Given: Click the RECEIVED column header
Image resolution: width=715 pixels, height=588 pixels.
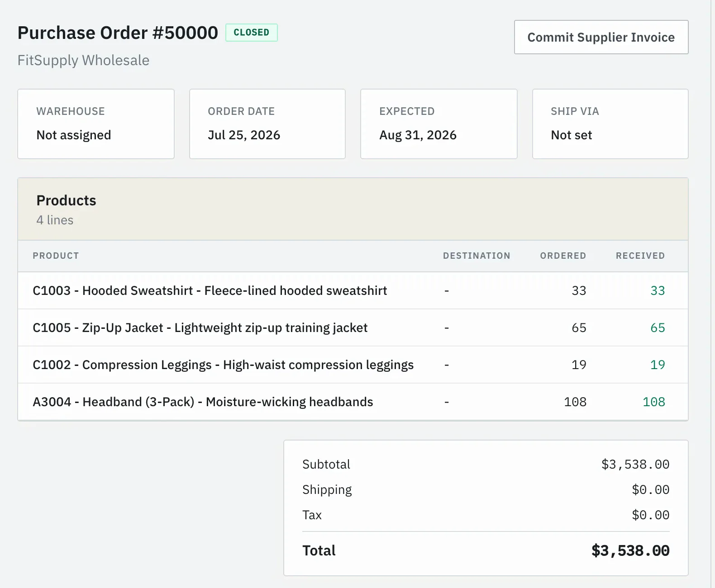Looking at the screenshot, I should tap(640, 256).
